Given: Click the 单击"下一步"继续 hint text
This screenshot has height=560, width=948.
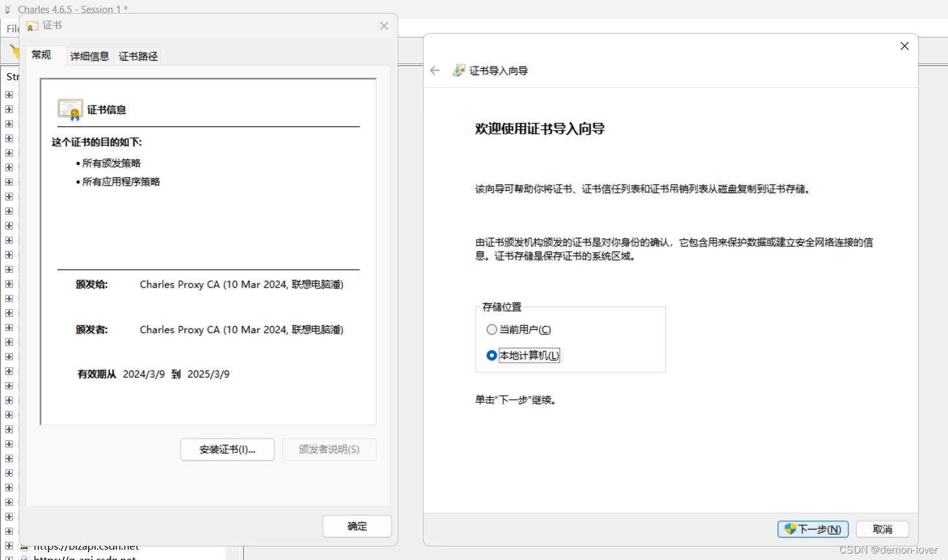Looking at the screenshot, I should pyautogui.click(x=516, y=400).
